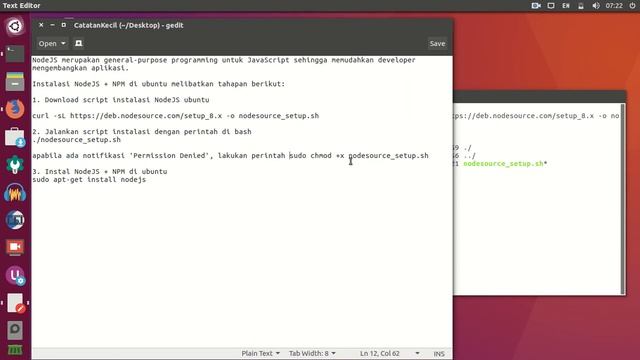This screenshot has height=360, width=640.
Task: Open the blue round screenshot app in dock
Action: tap(15, 220)
